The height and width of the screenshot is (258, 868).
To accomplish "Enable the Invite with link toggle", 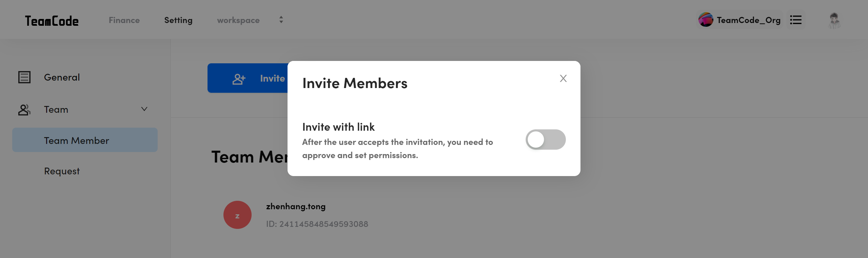I will (x=546, y=139).
